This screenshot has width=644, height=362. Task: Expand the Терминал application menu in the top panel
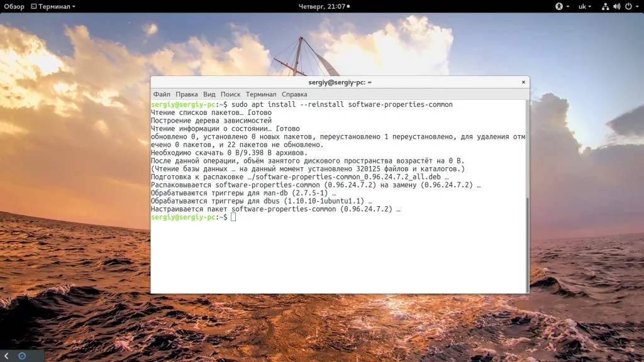tap(53, 6)
